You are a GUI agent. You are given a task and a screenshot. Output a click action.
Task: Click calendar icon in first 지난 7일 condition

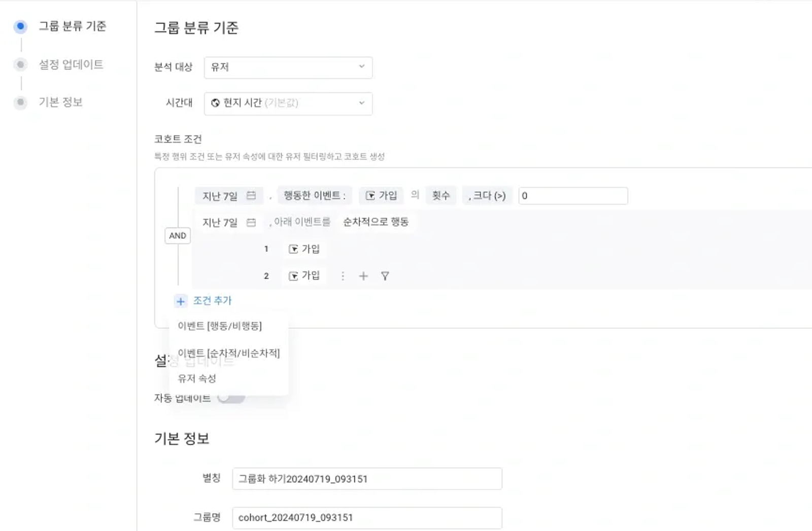point(251,196)
